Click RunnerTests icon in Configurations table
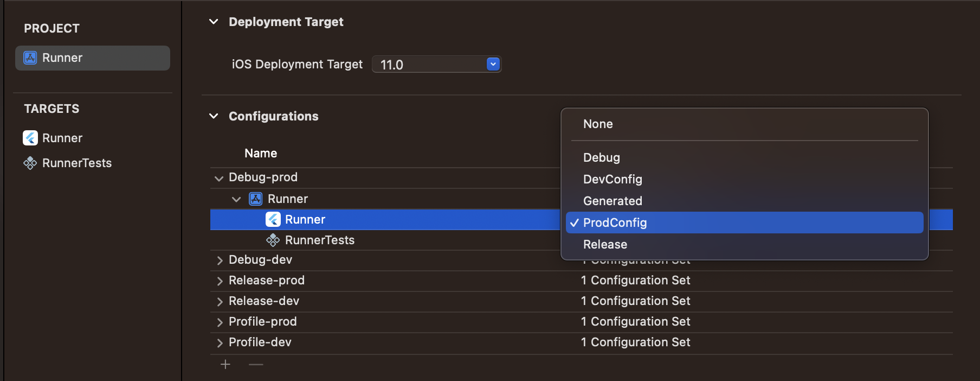Image resolution: width=980 pixels, height=381 pixels. pyautogui.click(x=273, y=240)
